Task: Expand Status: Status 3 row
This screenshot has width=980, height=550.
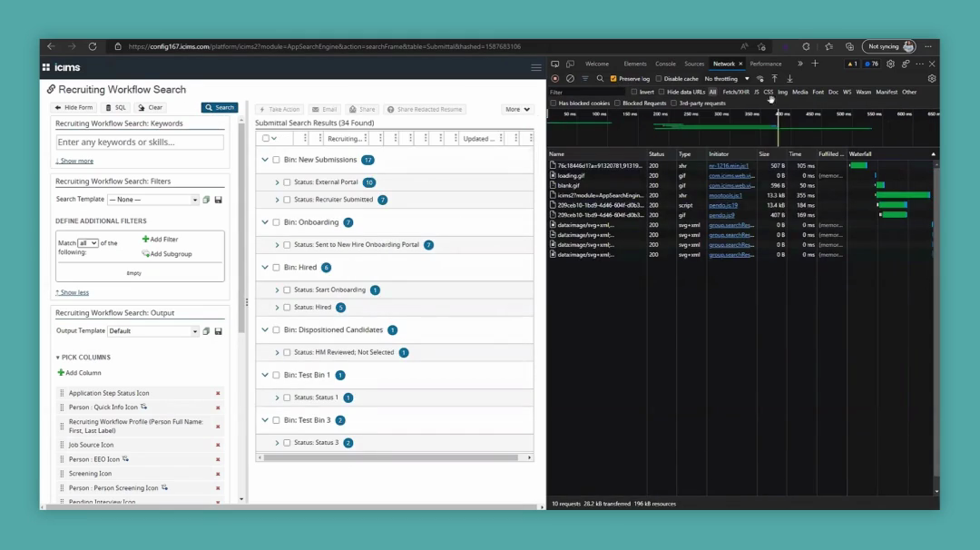Action: pos(277,443)
